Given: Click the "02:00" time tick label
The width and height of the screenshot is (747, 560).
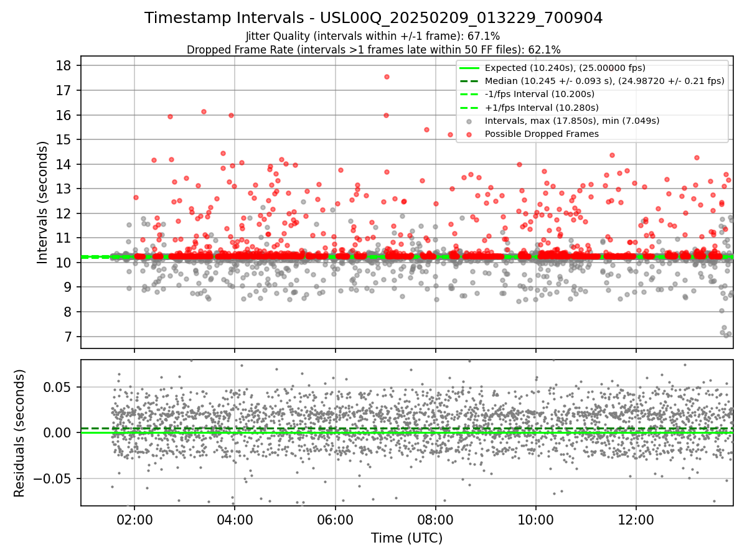Looking at the screenshot, I should [134, 520].
